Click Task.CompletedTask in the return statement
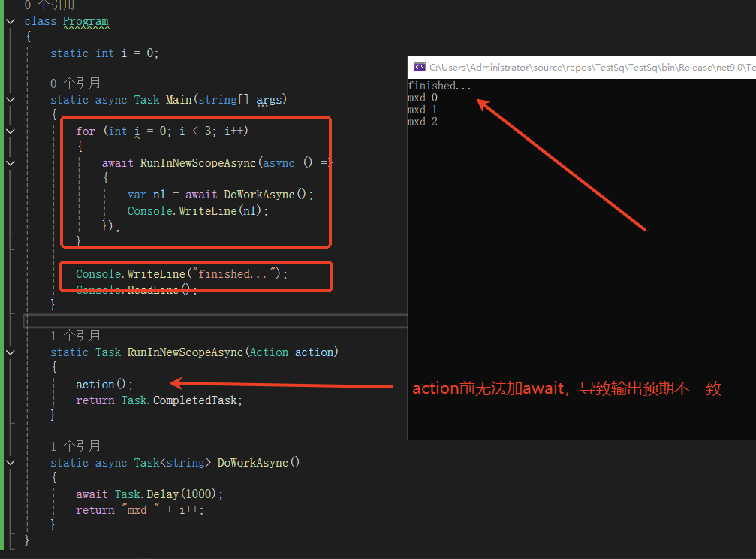Viewport: 756px width, 559px height. 182,400
